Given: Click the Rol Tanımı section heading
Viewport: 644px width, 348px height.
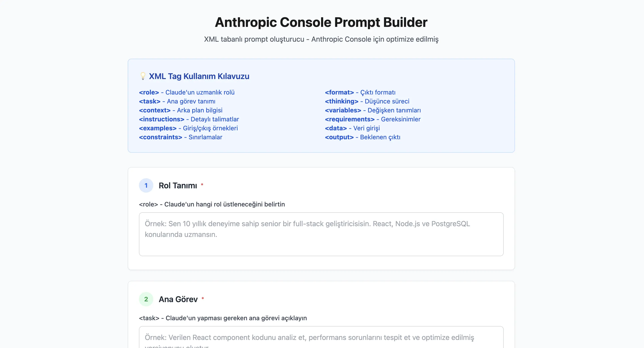Looking at the screenshot, I should pos(178,185).
